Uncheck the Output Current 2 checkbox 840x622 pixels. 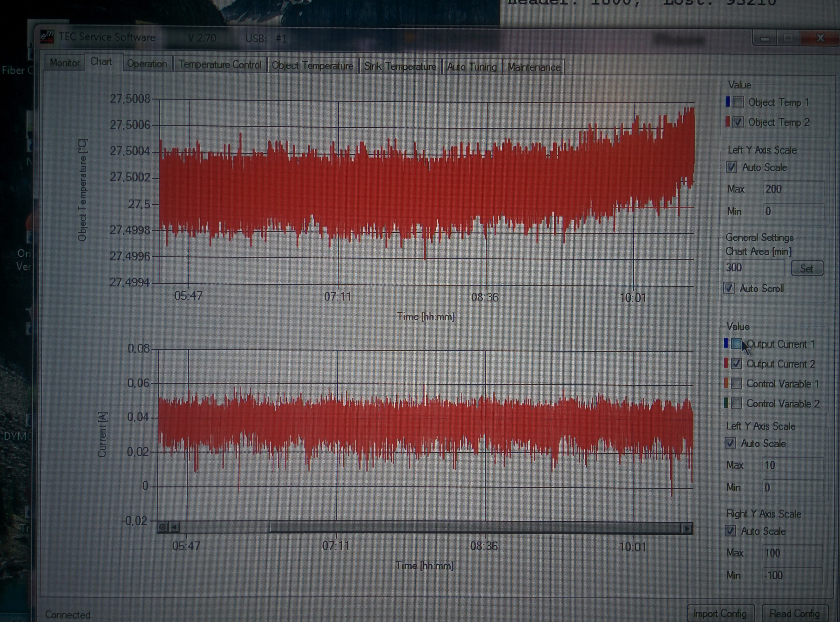[x=736, y=364]
